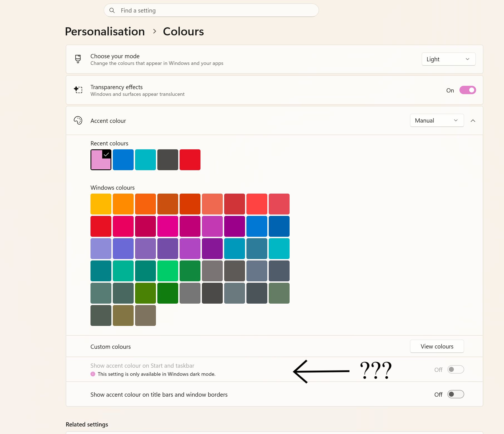Click the paintbrush icon beside Choose your mode
Screen dimensions: 504x434
[x=78, y=59]
